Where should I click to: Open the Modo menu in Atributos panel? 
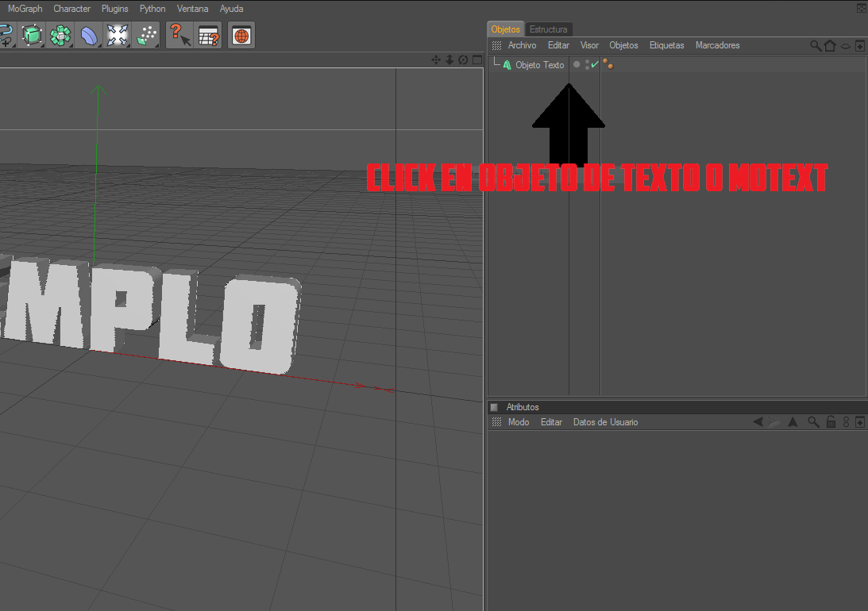[519, 422]
